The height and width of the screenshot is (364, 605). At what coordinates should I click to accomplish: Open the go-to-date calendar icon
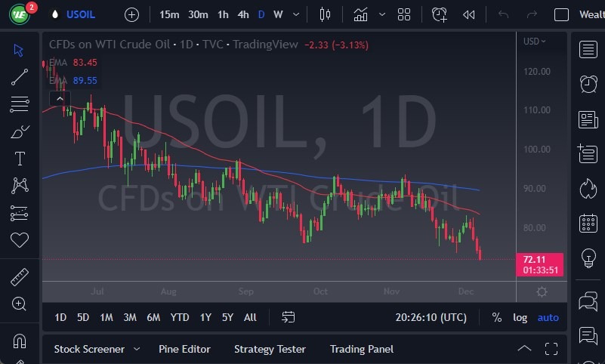tap(288, 317)
